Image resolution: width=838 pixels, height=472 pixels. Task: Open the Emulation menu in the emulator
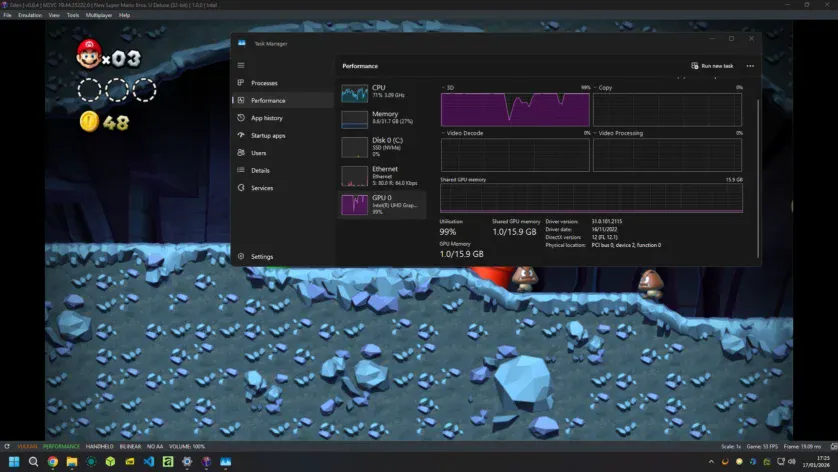point(31,15)
